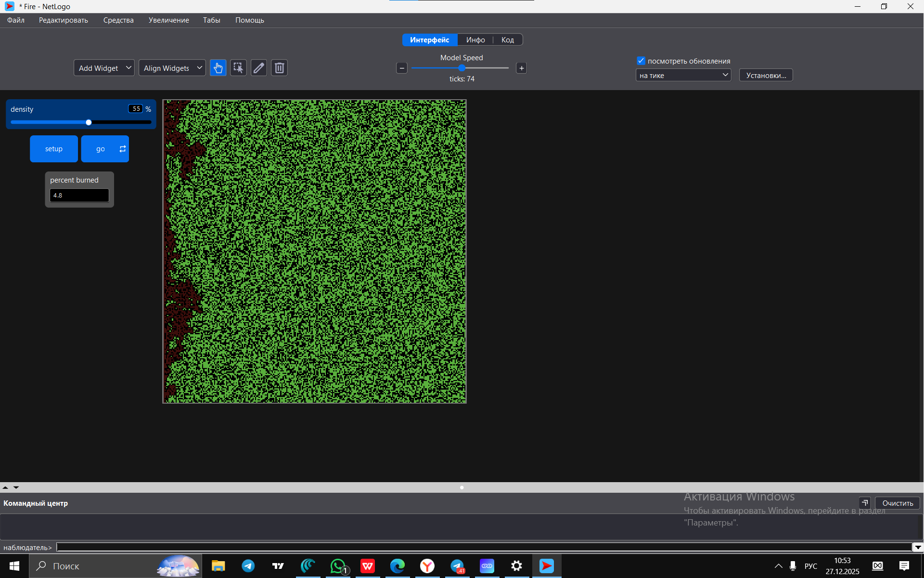Click the Очистить button
The width and height of the screenshot is (924, 578).
tap(897, 503)
